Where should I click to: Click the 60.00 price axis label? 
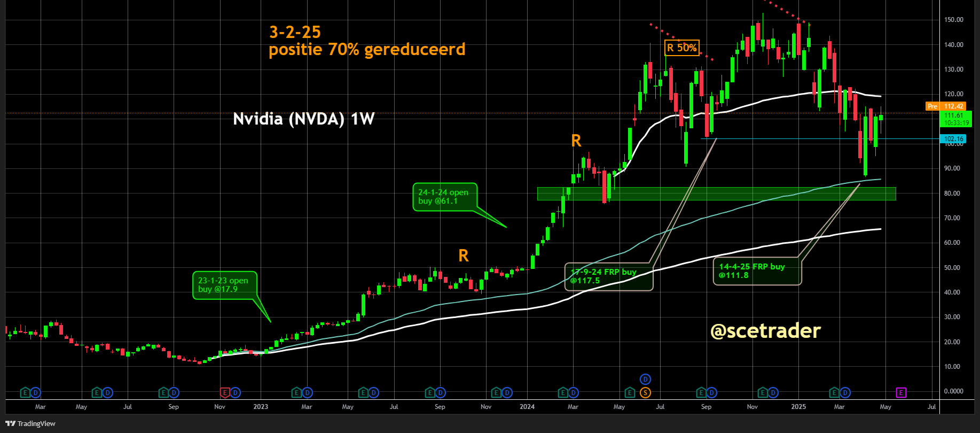click(952, 243)
